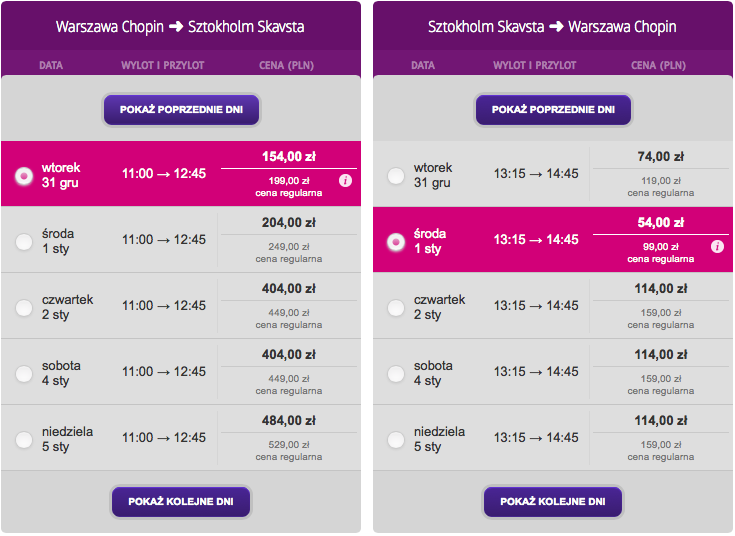
Task: Click the 74,00 zł return price
Action: click(660, 156)
